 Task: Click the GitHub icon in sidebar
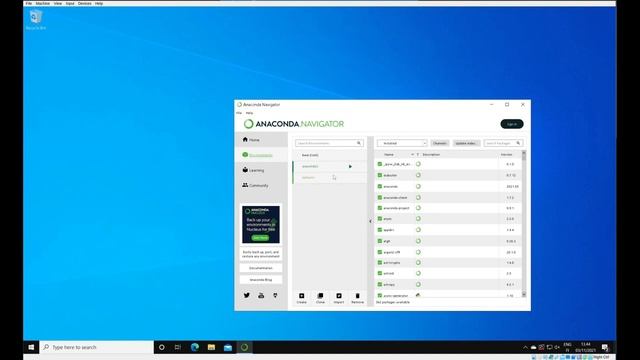[x=276, y=295]
